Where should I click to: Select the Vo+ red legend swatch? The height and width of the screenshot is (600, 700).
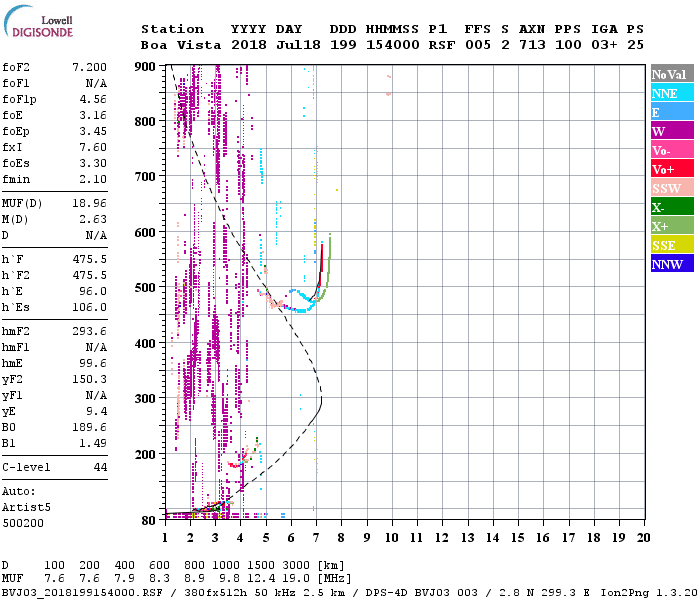click(672, 169)
